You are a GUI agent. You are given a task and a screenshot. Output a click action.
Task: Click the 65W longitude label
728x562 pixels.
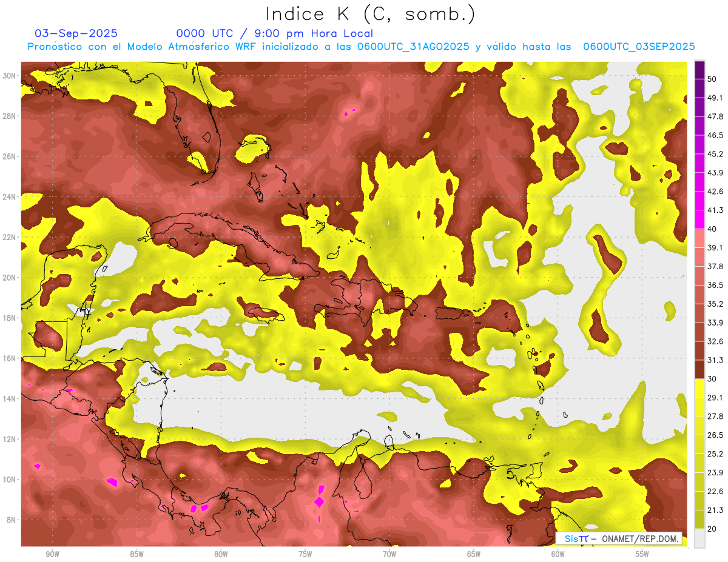pos(474,554)
